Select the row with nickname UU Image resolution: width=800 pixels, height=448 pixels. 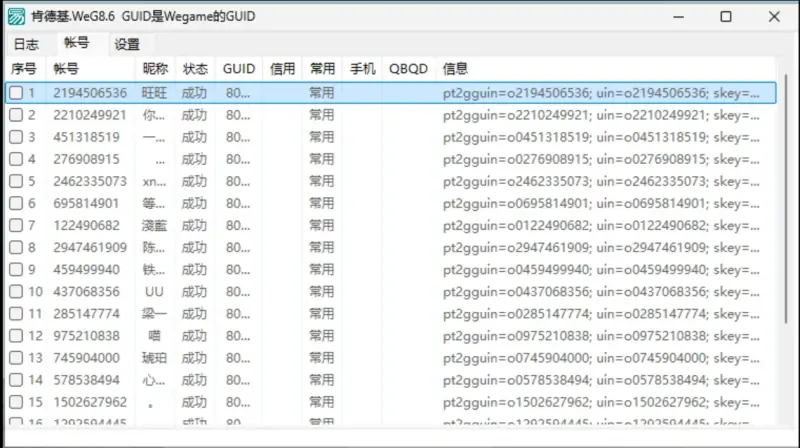tap(154, 291)
